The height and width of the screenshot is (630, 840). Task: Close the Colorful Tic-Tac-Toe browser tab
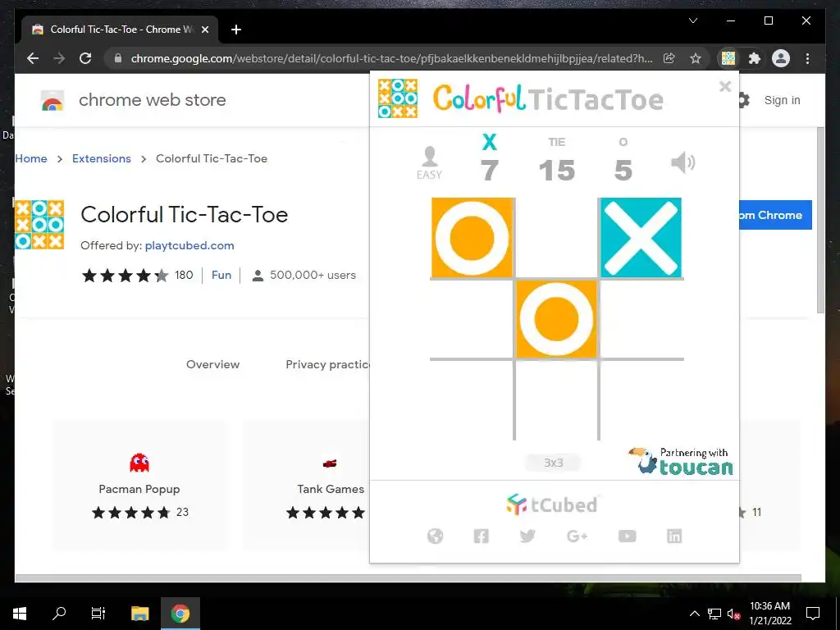pos(204,30)
